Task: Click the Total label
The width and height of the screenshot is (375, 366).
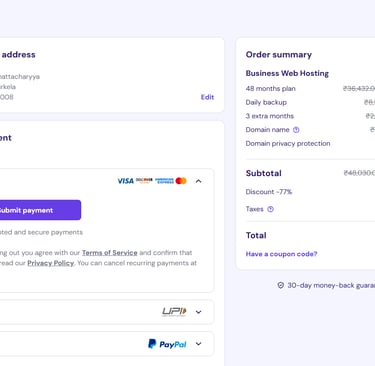Action: tap(256, 235)
